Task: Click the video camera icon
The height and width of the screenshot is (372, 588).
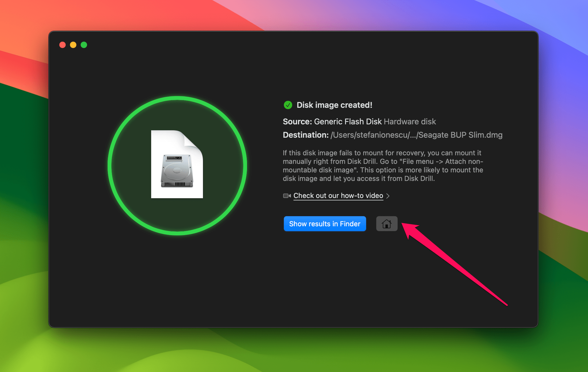Action: (287, 196)
